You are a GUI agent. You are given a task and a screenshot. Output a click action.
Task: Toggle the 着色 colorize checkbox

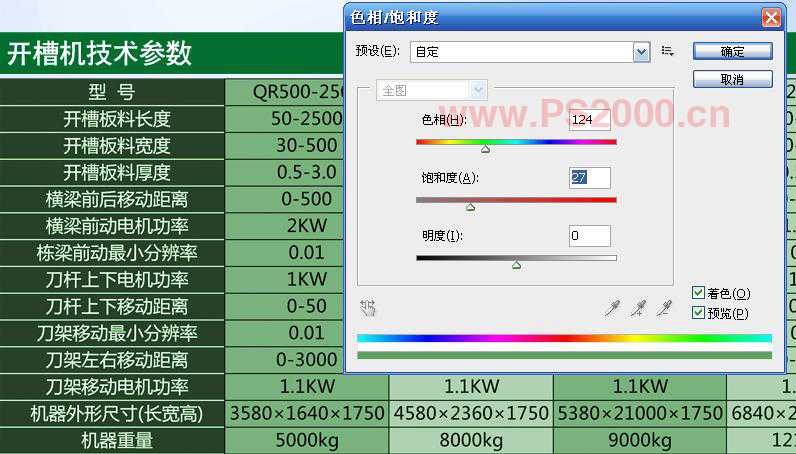pyautogui.click(x=698, y=293)
